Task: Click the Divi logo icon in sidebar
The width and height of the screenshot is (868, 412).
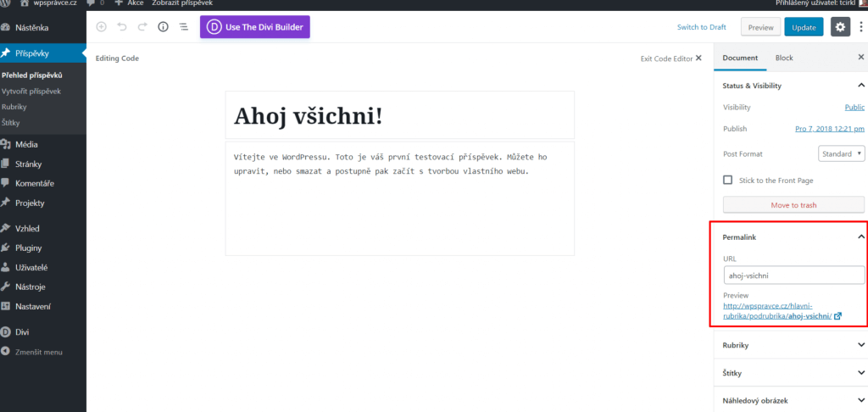Action: point(6,332)
